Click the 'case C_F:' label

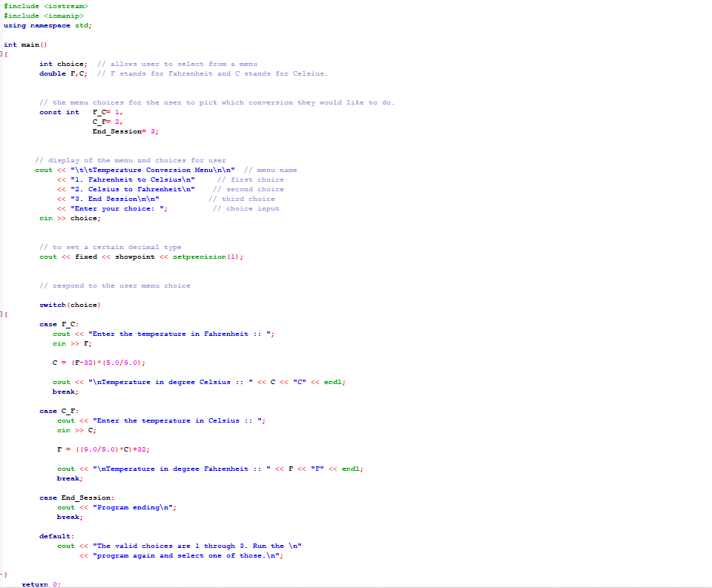(59, 411)
